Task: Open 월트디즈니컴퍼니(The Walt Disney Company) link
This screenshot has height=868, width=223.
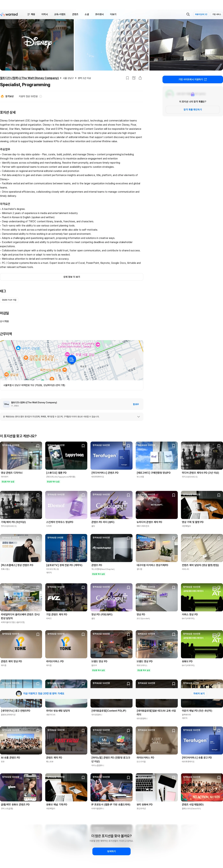Action: click(29, 78)
